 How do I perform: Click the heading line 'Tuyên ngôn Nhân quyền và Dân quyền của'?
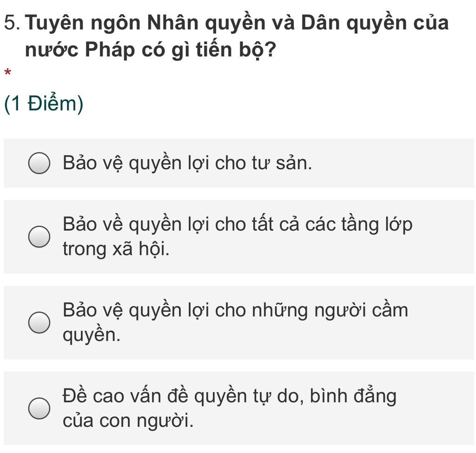point(237,23)
